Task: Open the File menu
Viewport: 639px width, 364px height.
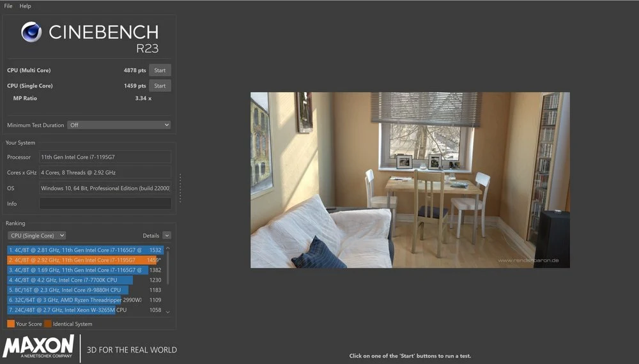Action: click(8, 6)
